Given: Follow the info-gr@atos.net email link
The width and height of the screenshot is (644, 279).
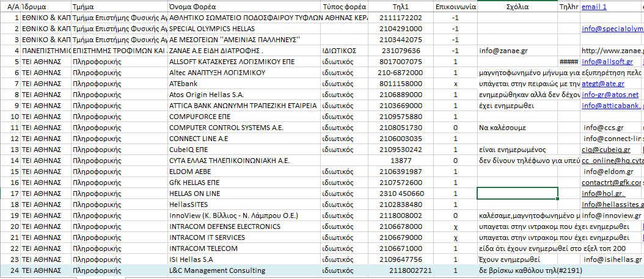Looking at the screenshot, I should (610, 95).
